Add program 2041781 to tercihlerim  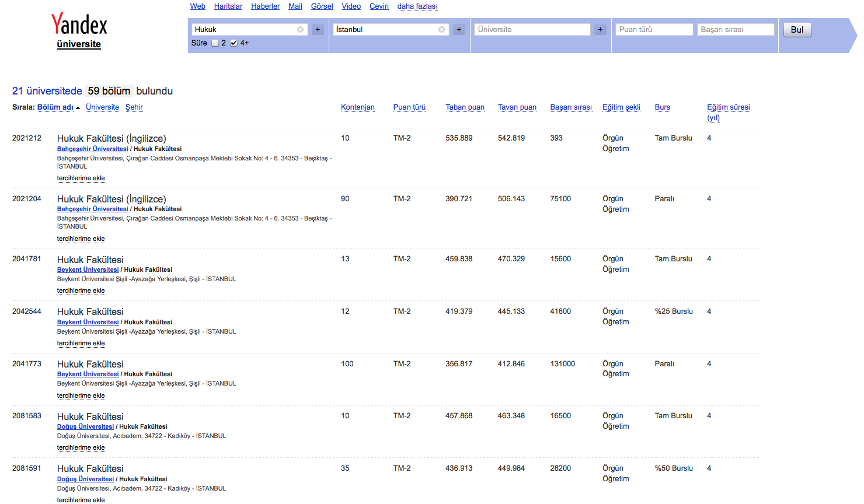(81, 290)
